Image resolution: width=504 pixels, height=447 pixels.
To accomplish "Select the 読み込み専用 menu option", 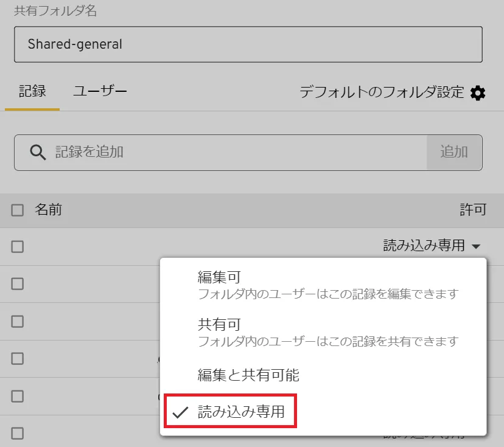I will click(241, 412).
